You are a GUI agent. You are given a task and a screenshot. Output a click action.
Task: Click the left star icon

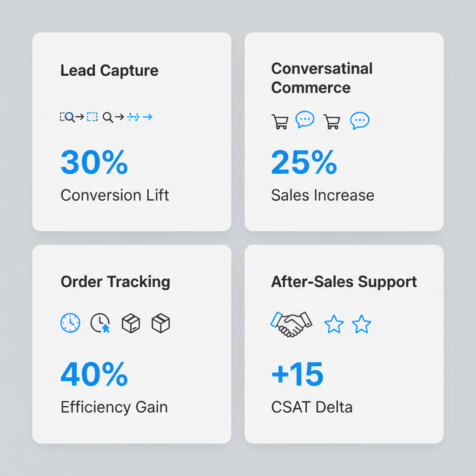334,324
